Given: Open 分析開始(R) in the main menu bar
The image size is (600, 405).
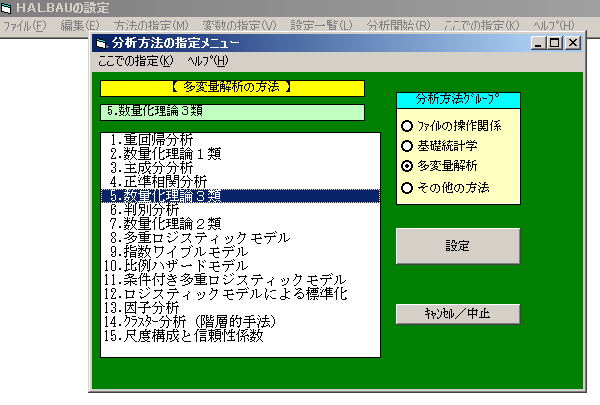Looking at the screenshot, I should (421, 24).
